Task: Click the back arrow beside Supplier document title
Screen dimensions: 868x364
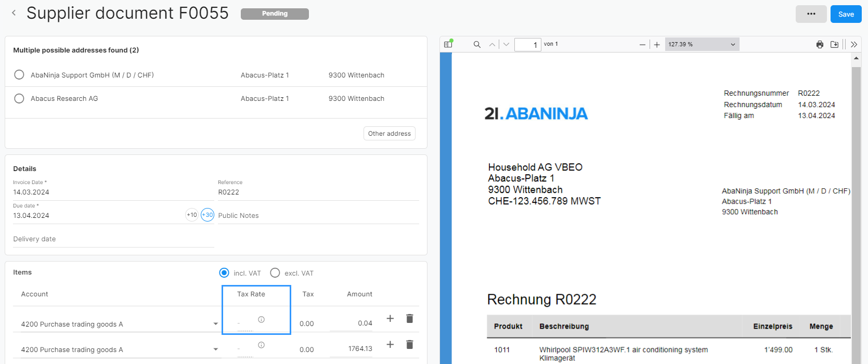Action: point(14,13)
